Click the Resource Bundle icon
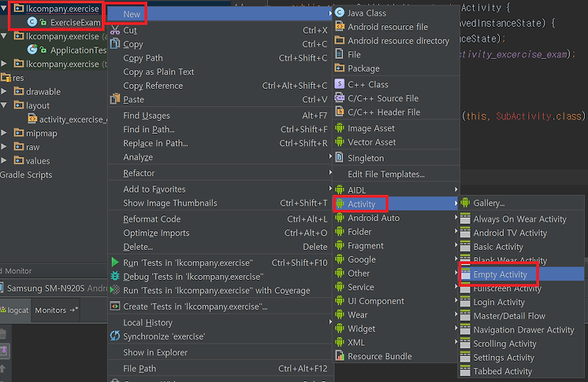This screenshot has width=588, height=382. (340, 356)
